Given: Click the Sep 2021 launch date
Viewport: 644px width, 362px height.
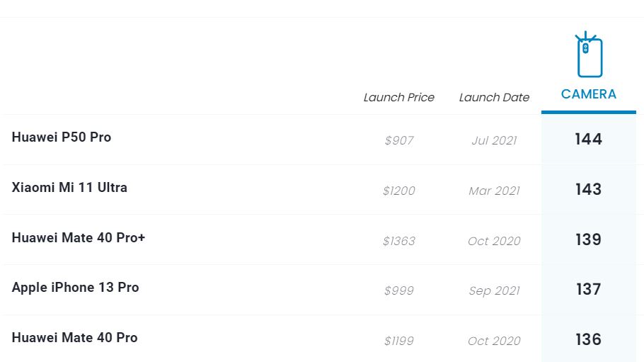Looking at the screenshot, I should (494, 291).
